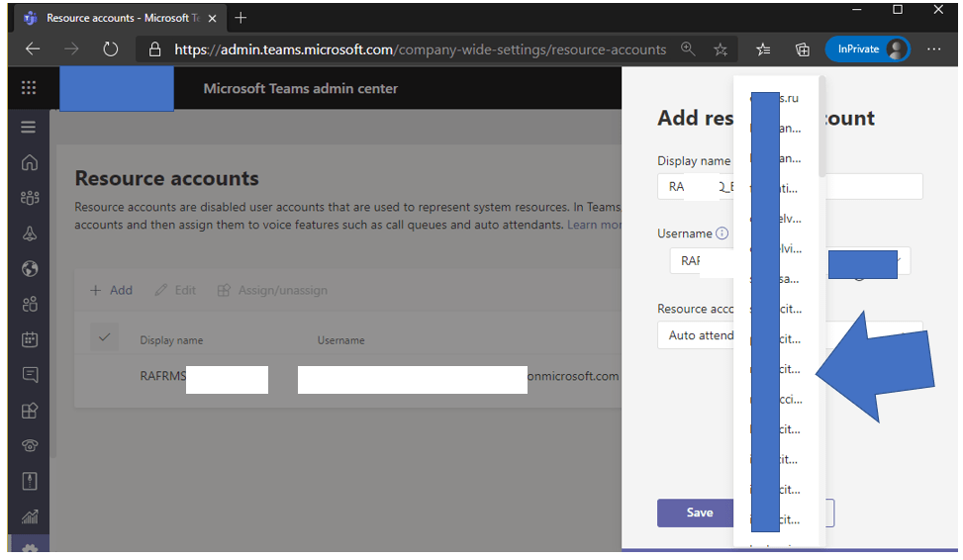Open the Teams section in sidebar
The image size is (963, 560).
click(x=29, y=198)
